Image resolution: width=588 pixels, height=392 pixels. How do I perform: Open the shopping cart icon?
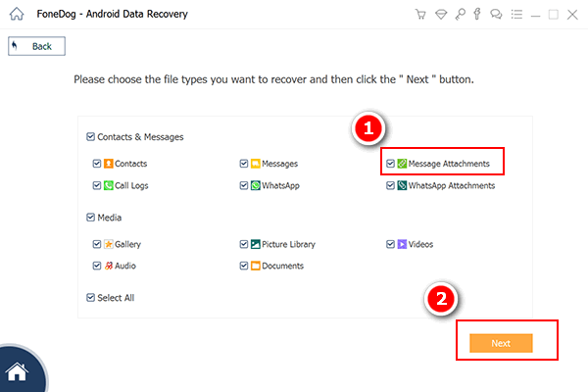(420, 15)
